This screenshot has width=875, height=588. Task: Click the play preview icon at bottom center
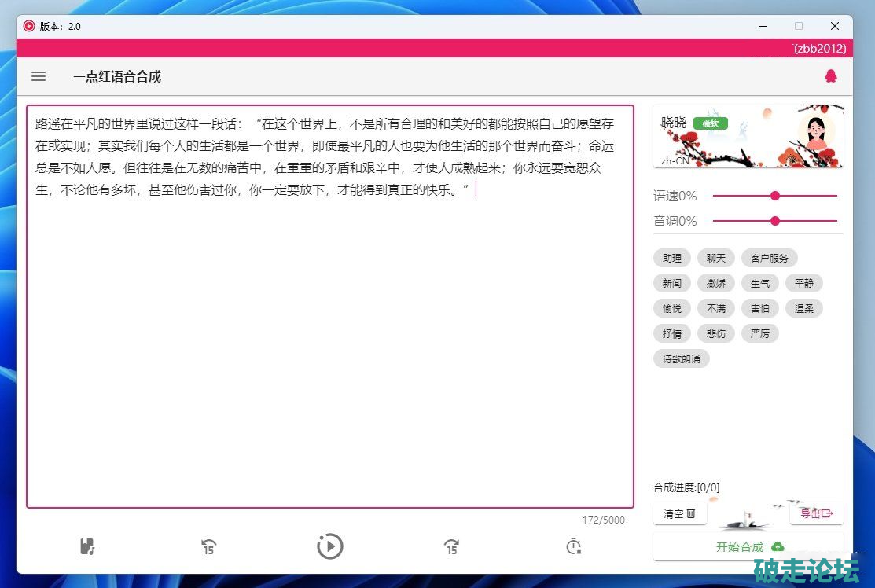pyautogui.click(x=330, y=546)
